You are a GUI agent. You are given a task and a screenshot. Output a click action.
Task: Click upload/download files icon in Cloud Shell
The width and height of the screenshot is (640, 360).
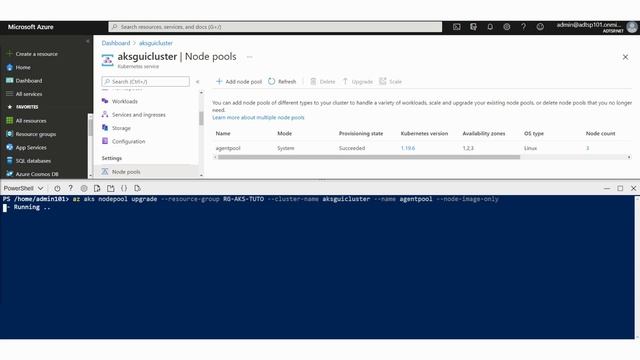(x=97, y=188)
